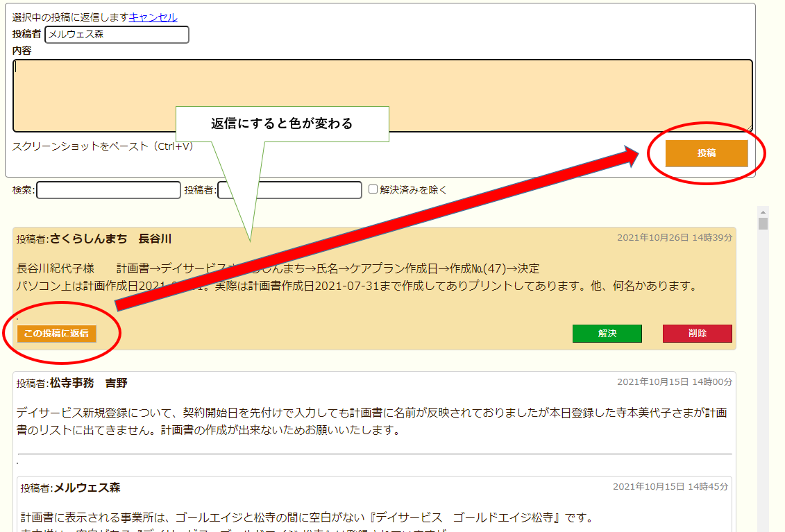Screen dimensions: 785x532
Task: Focus the 投稿者 name field containing メルウェス森
Action: click(117, 34)
